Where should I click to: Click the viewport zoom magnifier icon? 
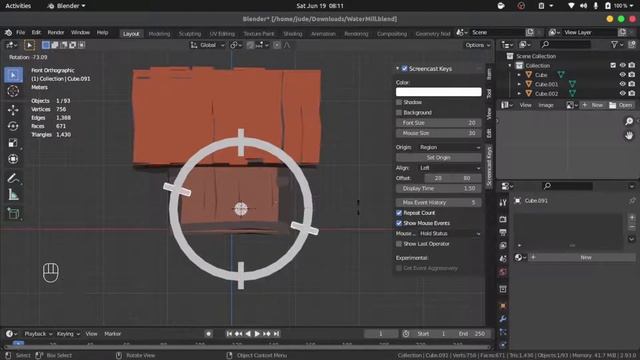click(x=629, y=121)
